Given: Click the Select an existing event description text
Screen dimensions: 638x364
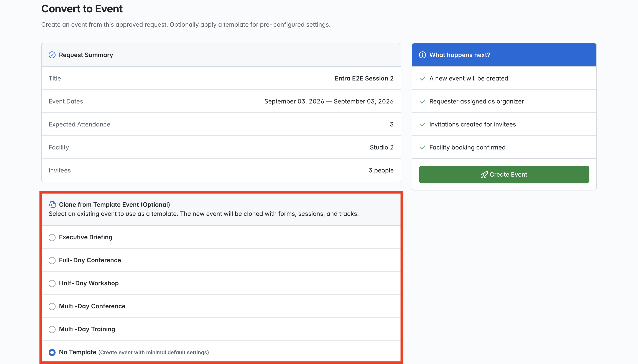Looking at the screenshot, I should tap(204, 214).
